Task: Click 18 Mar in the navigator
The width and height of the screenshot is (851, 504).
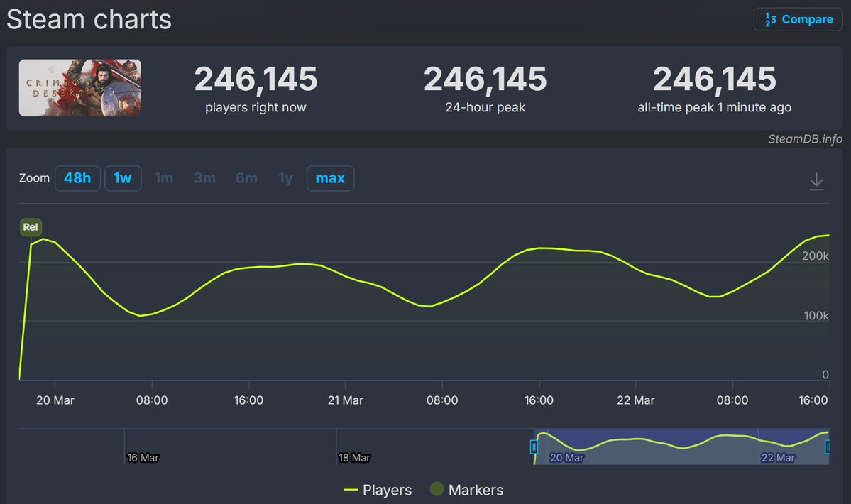Action: click(354, 458)
